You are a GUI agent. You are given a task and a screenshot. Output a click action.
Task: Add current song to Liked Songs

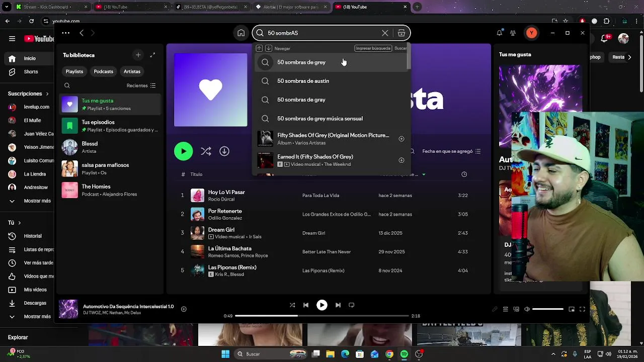click(184, 309)
